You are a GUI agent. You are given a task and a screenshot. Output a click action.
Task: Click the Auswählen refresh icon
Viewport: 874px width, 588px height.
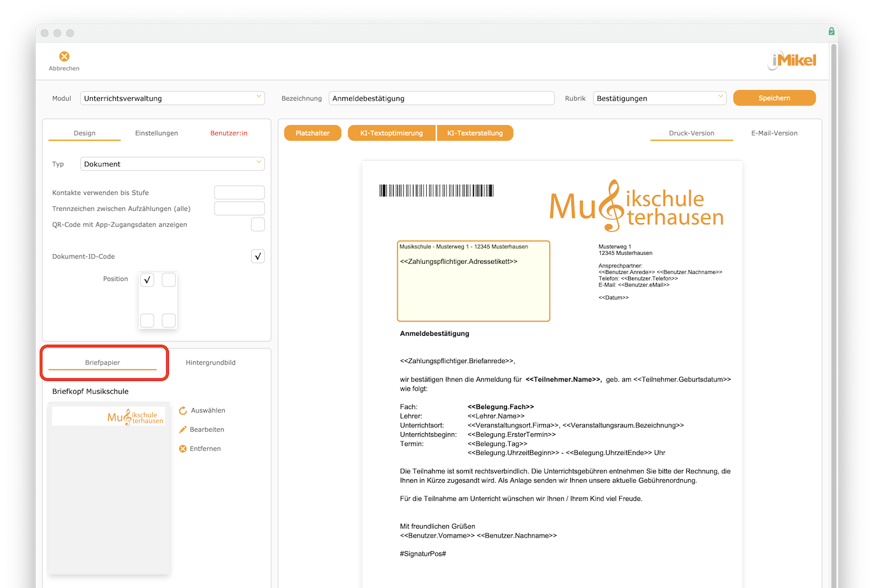click(x=183, y=411)
